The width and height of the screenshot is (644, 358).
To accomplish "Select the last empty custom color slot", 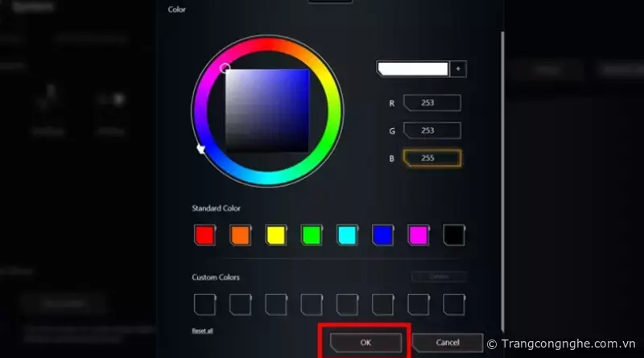I will tap(454, 305).
